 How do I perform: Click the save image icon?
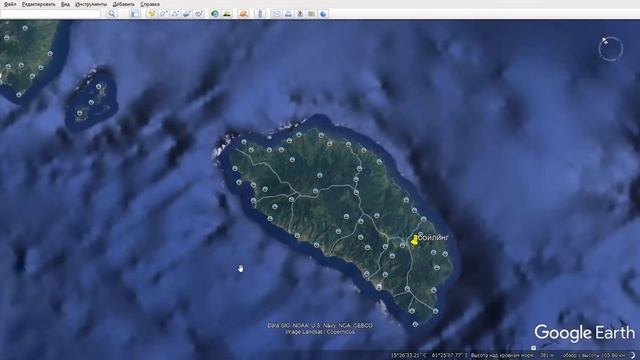(x=300, y=13)
